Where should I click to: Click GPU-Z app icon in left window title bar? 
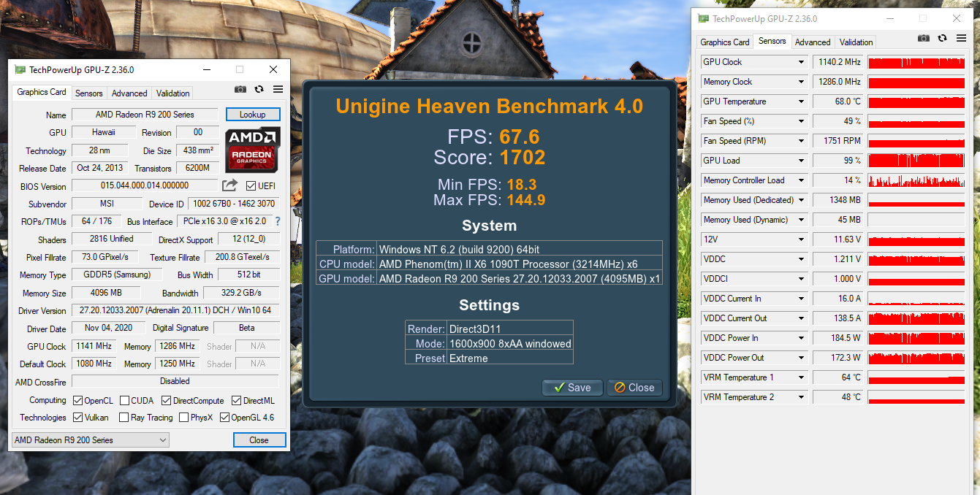20,70
